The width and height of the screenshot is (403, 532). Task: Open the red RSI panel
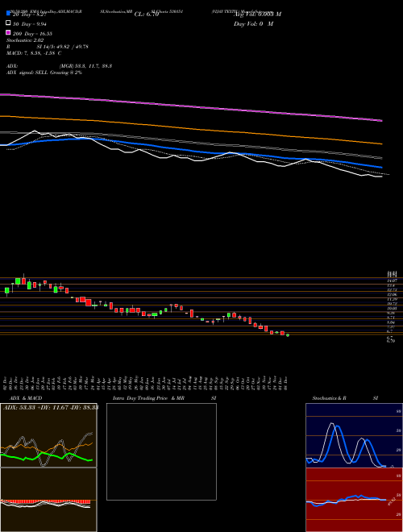[354, 500]
